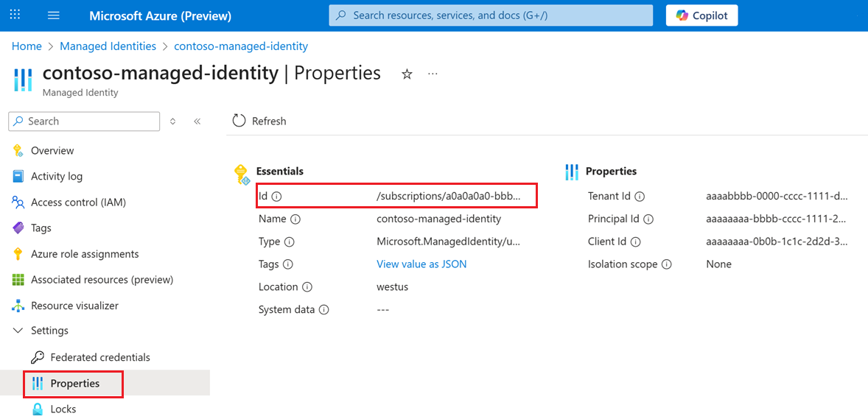Click the Copilot button
Image resolution: width=868 pixels, height=419 pixels.
701,15
